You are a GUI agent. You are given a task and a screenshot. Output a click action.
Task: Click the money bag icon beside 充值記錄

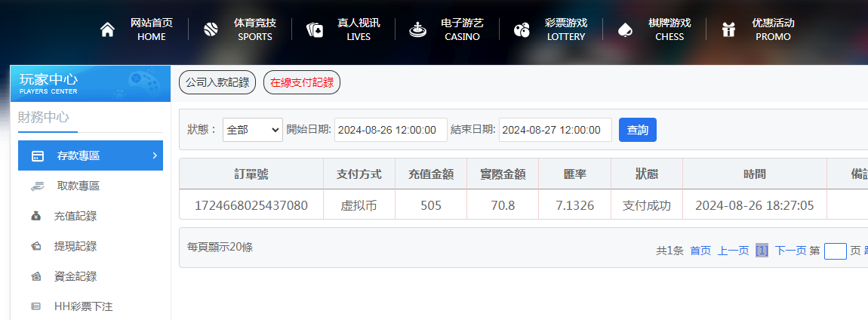(x=35, y=217)
